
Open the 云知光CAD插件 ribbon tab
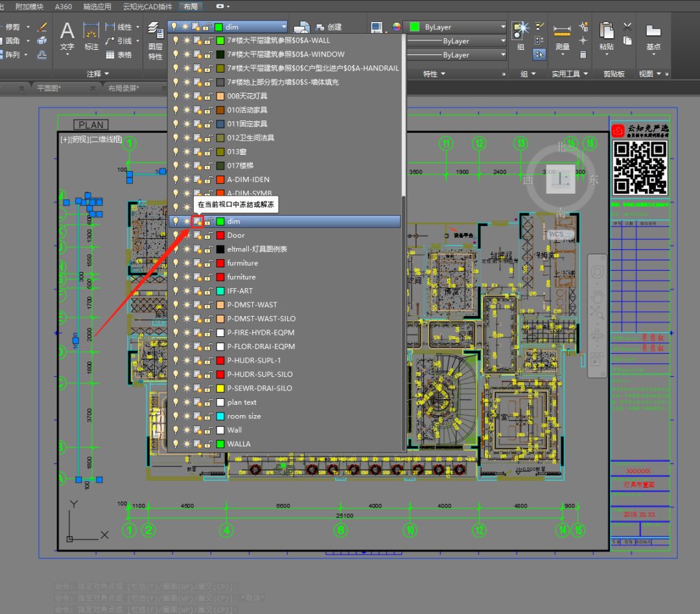[x=147, y=6]
